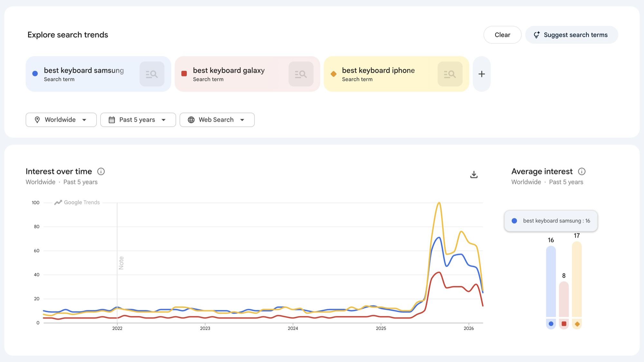Image resolution: width=644 pixels, height=362 pixels.
Task: Click the Clear button
Action: 502,35
